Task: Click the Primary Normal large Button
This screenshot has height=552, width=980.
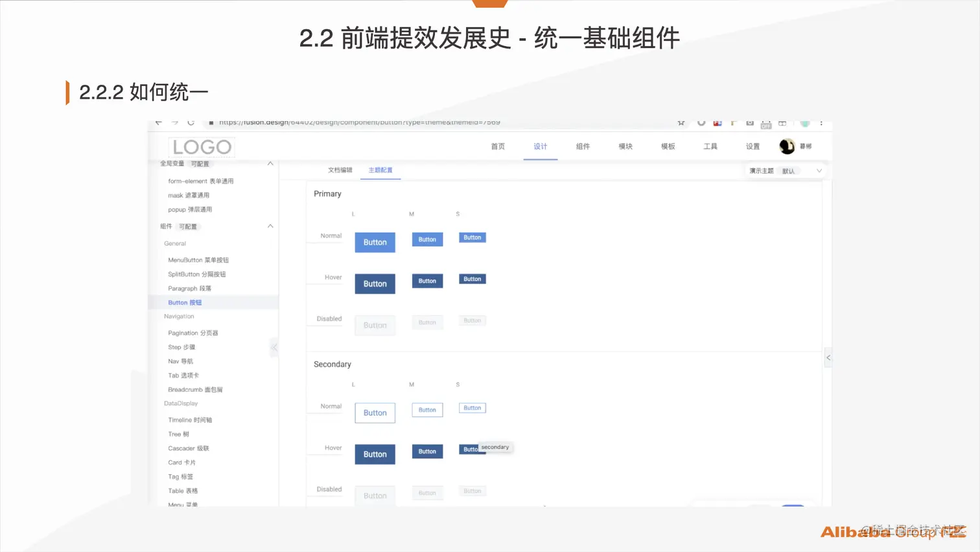Action: click(375, 242)
